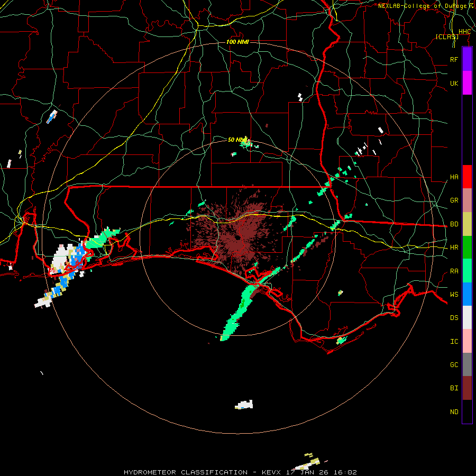The image size is (476, 476).
Task: Click the "RF" legend label
Action: click(x=454, y=59)
